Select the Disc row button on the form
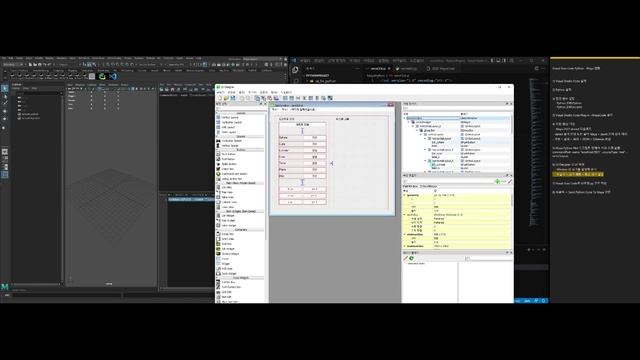640x360 pixels. pos(315,176)
